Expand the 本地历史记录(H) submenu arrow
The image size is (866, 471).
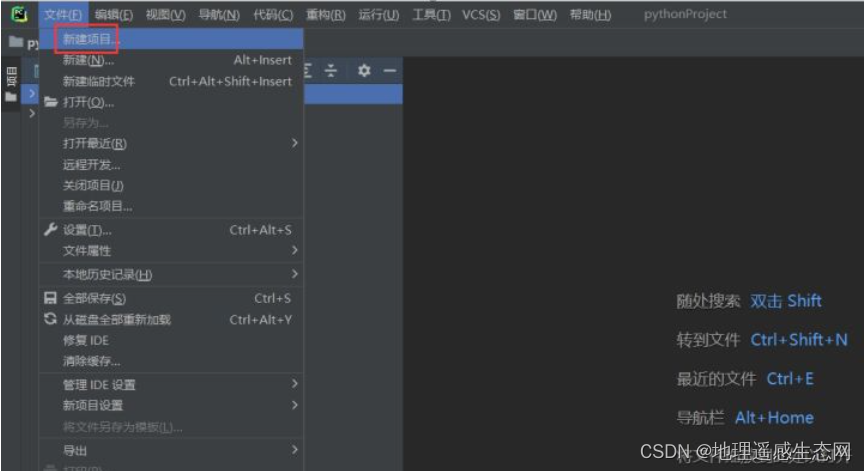coord(294,274)
